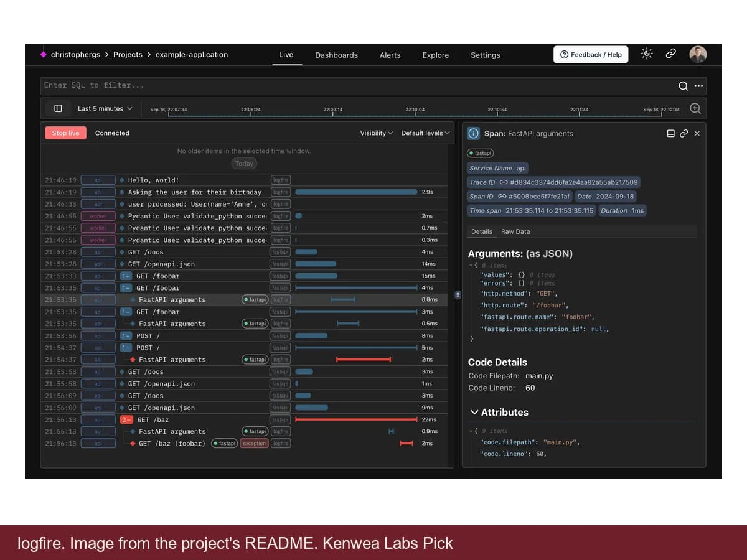The width and height of the screenshot is (747, 560).
Task: Click the red 22ms bar of GET /baz
Action: (x=356, y=420)
